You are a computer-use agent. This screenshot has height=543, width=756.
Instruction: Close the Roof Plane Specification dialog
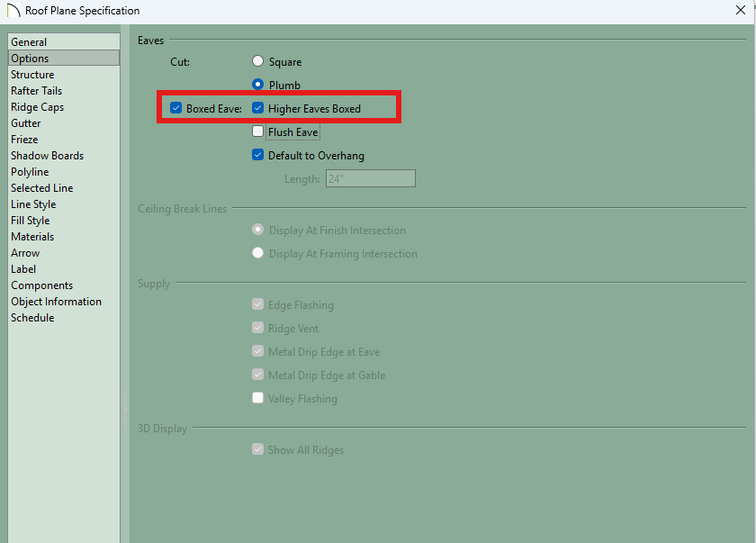[740, 11]
